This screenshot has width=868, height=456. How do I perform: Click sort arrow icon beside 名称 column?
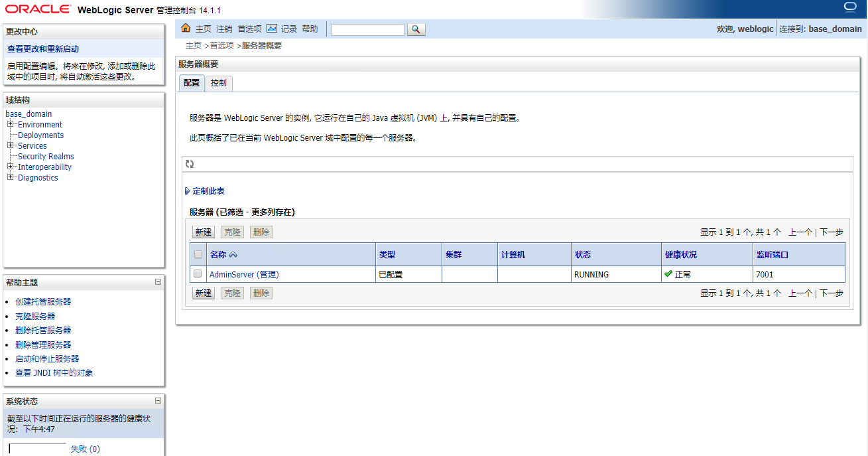233,255
